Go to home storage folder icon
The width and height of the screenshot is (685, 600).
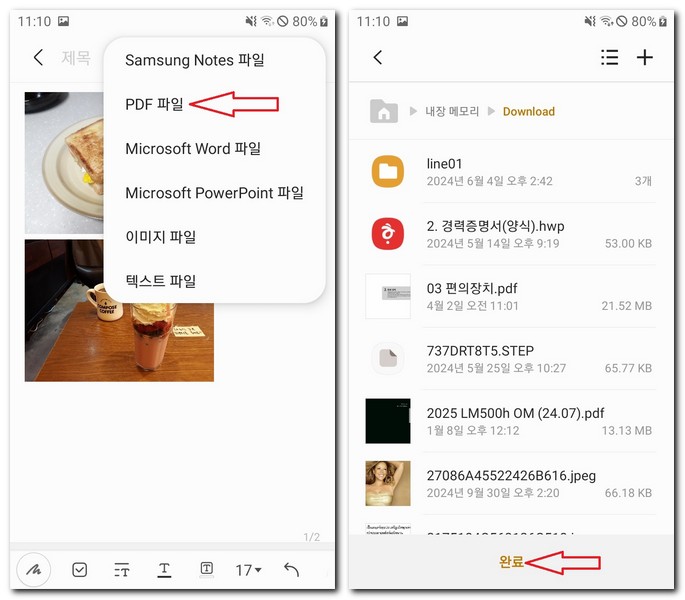point(384,111)
